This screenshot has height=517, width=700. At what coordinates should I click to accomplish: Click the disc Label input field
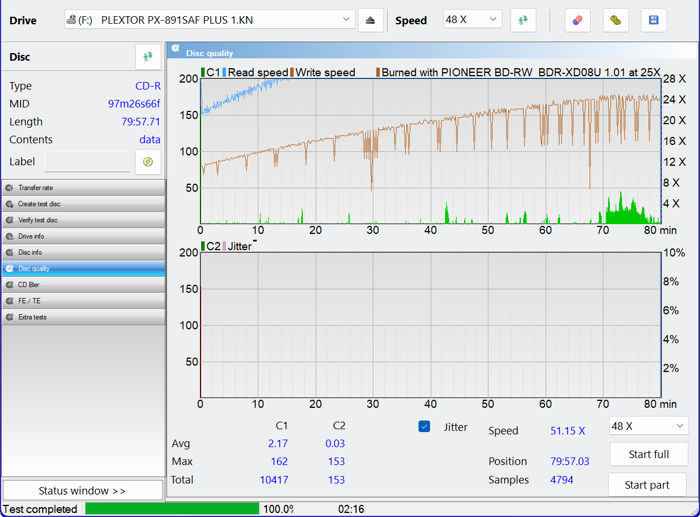[86, 162]
